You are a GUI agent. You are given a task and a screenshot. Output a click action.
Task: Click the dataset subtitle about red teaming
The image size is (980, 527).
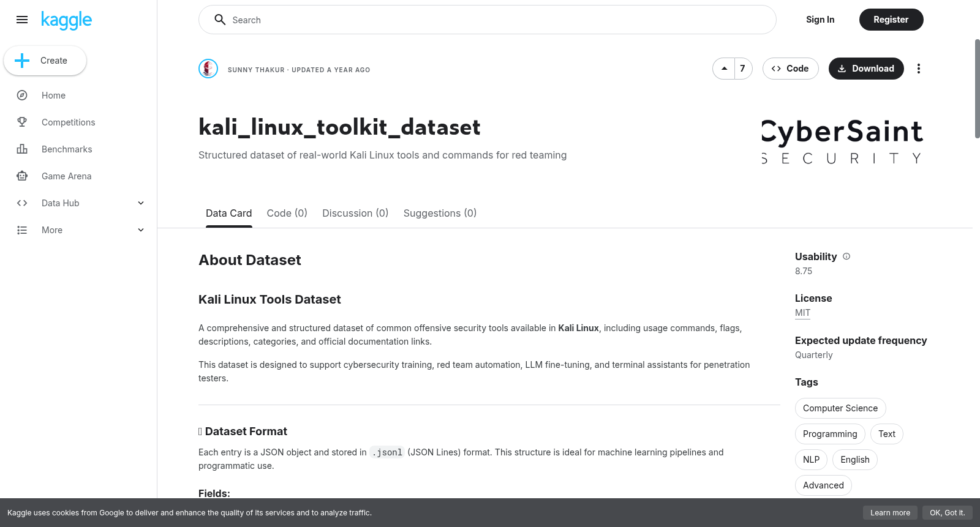pos(383,155)
